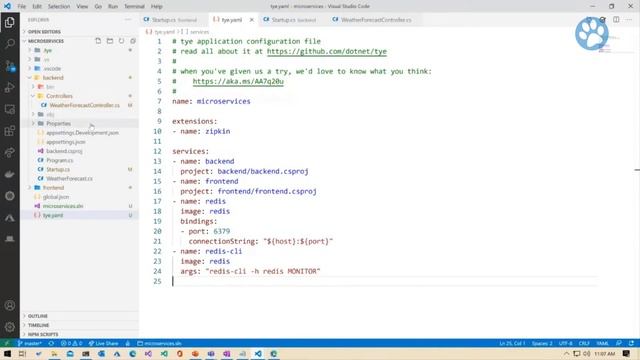Start Live Share from status bar
The width and height of the screenshot is (640, 360).
pyautogui.click(x=104, y=343)
